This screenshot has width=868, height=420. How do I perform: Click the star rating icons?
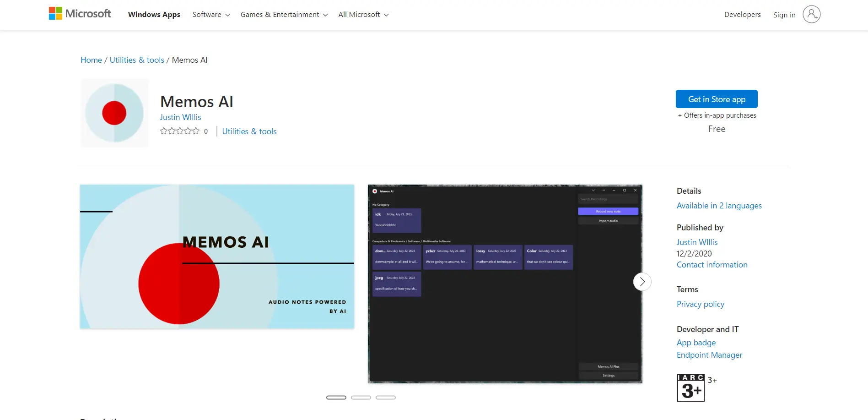coord(180,131)
